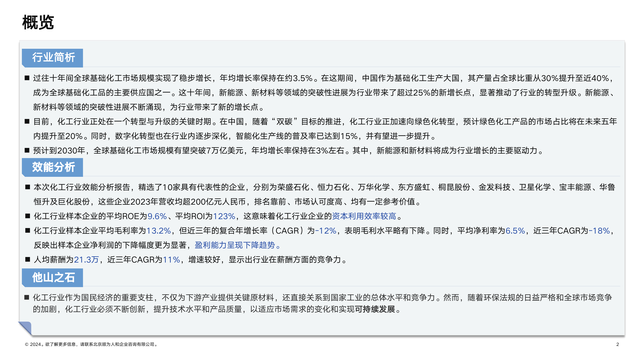The width and height of the screenshot is (644, 362).
Task: Click the blue ROE value 9.6%
Action: [157, 216]
